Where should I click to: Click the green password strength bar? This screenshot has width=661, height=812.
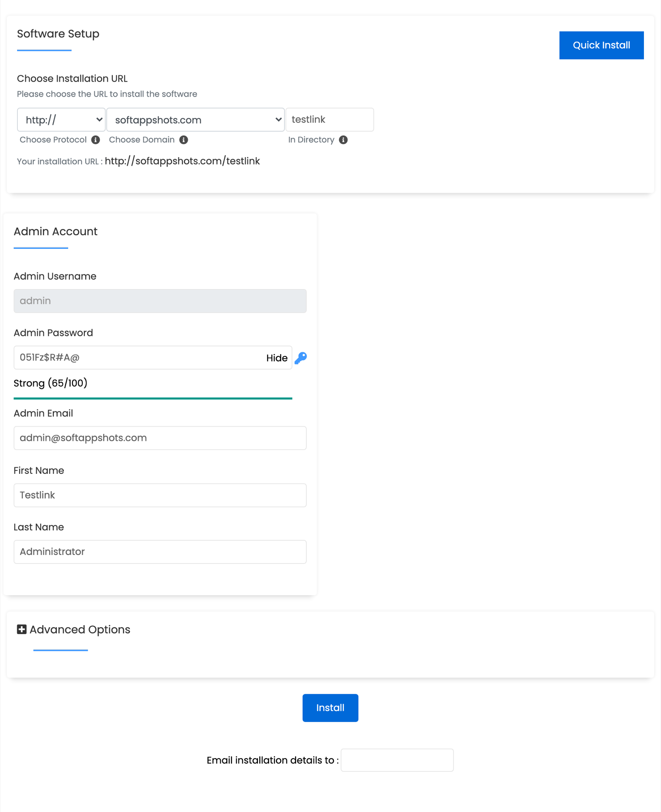point(153,398)
